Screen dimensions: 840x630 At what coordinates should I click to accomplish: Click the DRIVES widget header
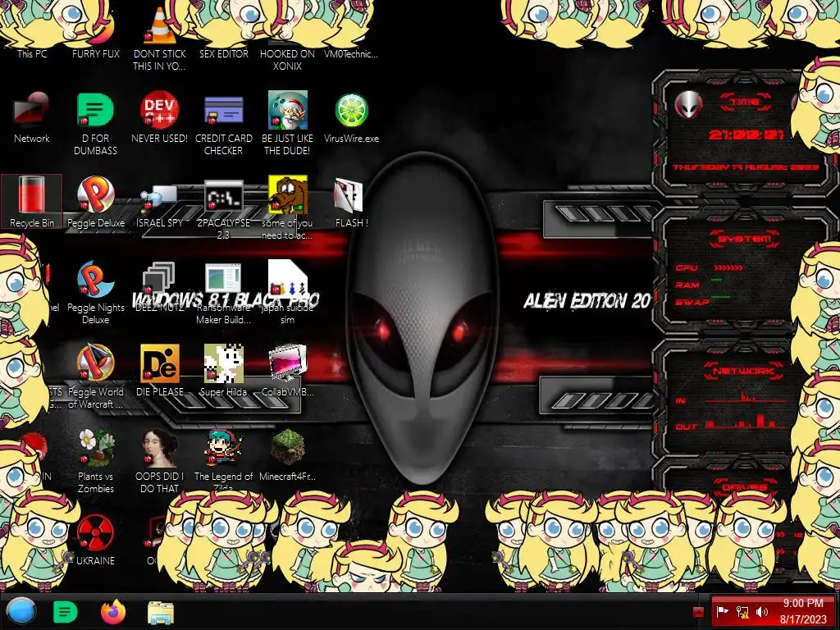[x=744, y=487]
